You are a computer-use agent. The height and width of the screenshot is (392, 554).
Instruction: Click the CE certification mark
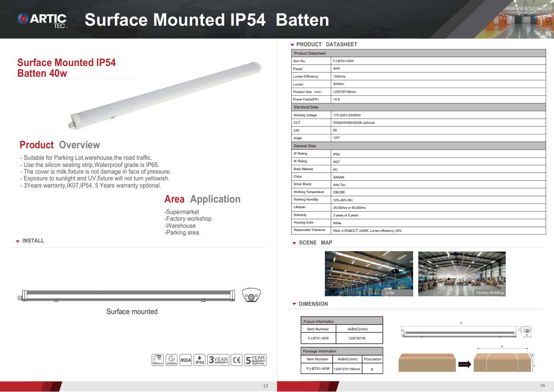237,360
